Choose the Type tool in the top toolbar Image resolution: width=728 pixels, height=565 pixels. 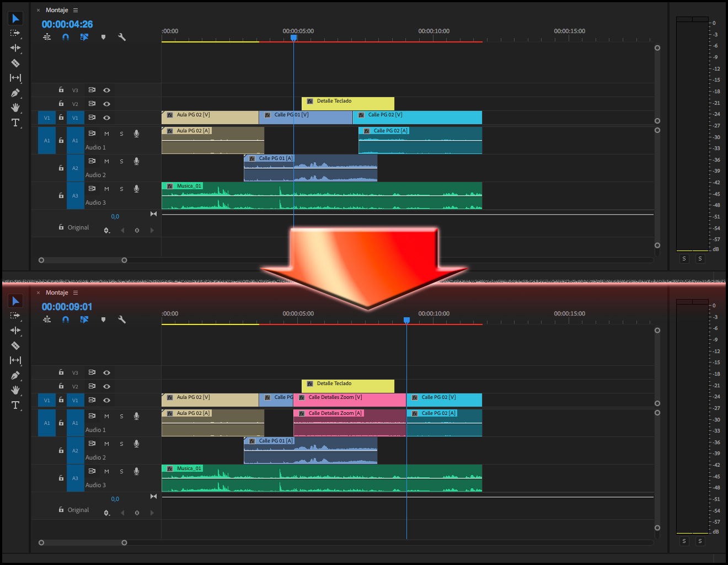(15, 122)
